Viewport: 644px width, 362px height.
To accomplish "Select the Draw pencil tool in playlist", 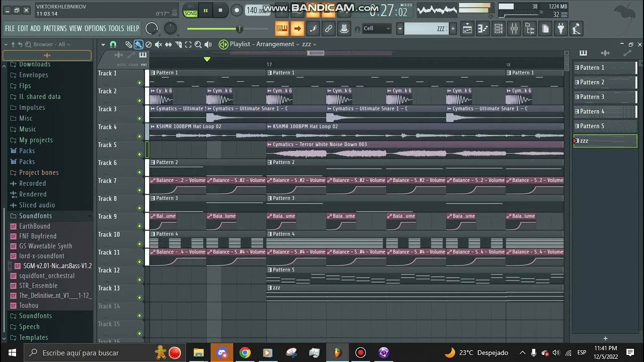I will pos(129,45).
